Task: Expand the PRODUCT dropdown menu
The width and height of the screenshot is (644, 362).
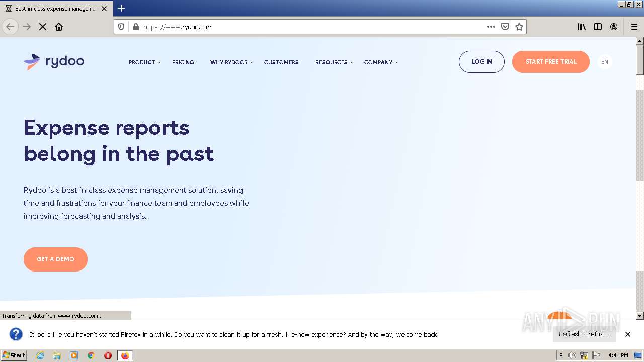Action: pyautogui.click(x=144, y=62)
